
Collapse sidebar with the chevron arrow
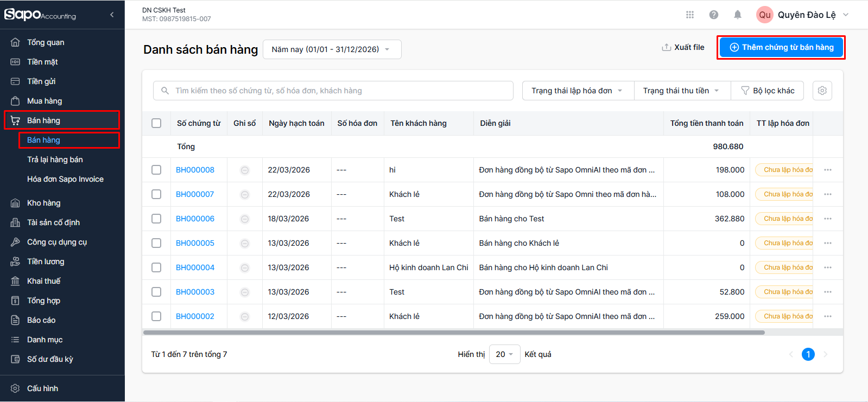click(112, 15)
